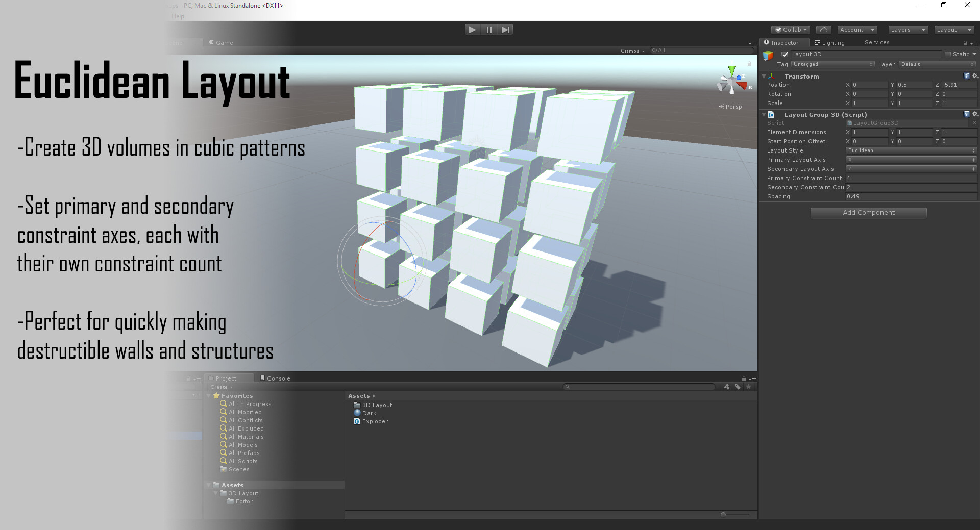980x530 pixels.
Task: Click the Add Component button
Action: coord(869,213)
